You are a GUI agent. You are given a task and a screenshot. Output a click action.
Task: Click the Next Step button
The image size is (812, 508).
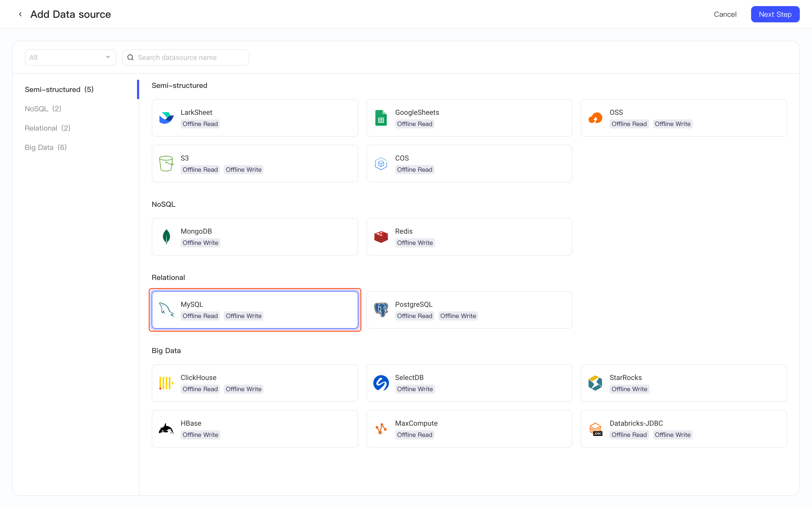tap(775, 14)
